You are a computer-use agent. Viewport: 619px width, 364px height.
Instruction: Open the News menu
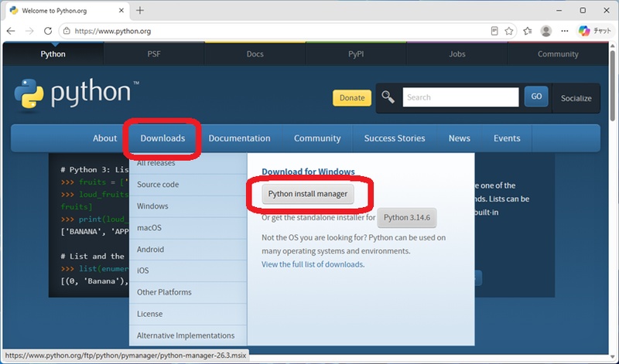click(459, 138)
